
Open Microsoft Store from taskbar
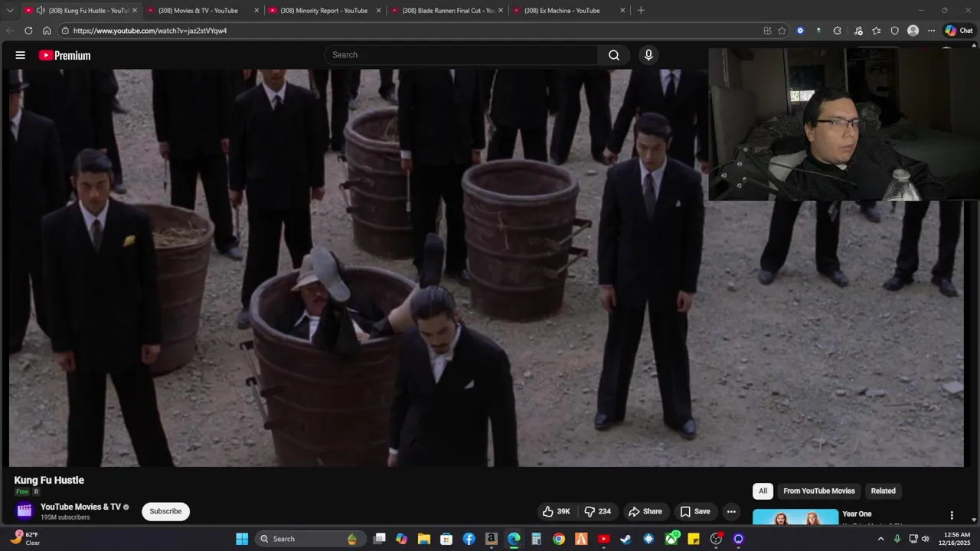[446, 539]
